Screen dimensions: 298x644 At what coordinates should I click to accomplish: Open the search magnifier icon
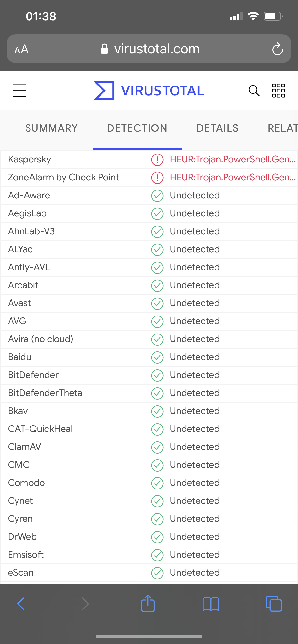[254, 91]
